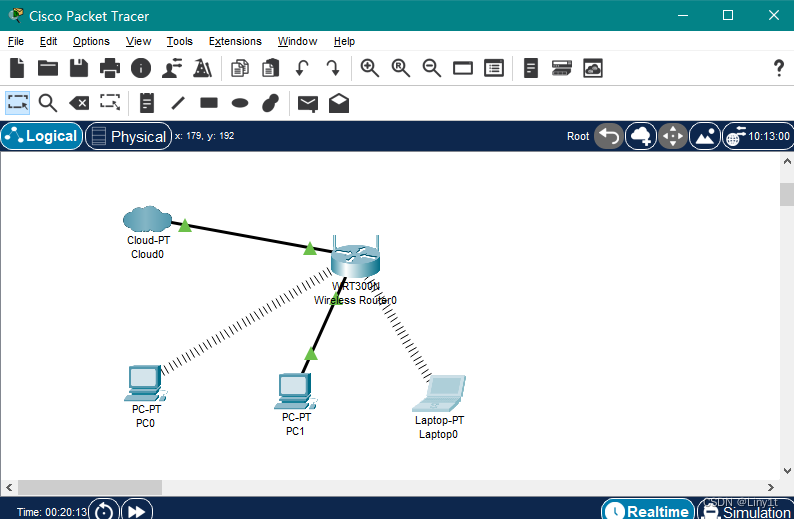Show the network devices list icon
Viewport: 794px width, 519px height.
point(562,68)
